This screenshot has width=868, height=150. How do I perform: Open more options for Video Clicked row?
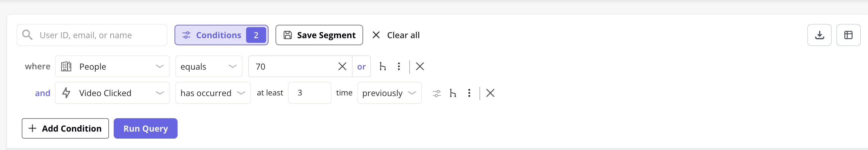click(469, 93)
